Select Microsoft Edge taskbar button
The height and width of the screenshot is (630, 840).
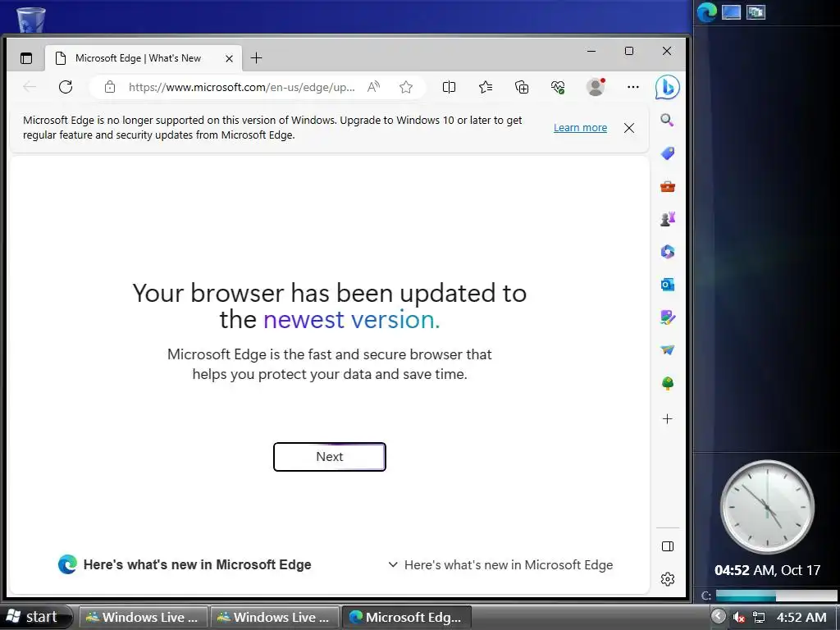pyautogui.click(x=406, y=617)
